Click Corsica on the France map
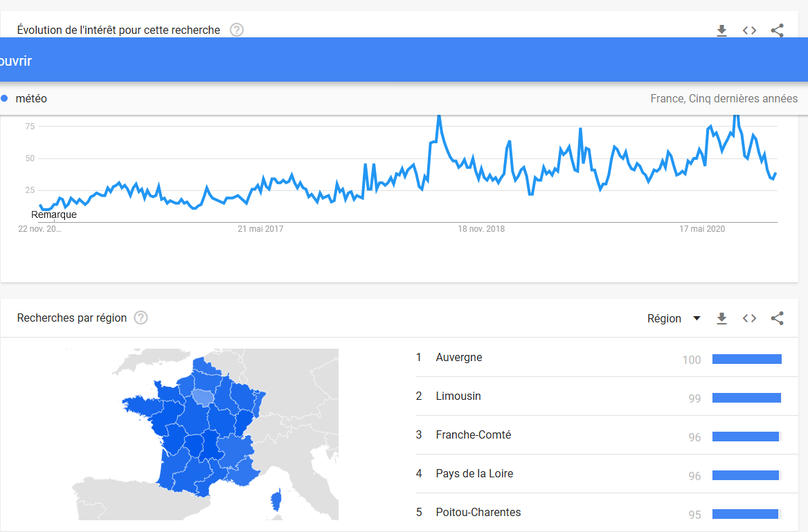The image size is (808, 532). pos(276,502)
